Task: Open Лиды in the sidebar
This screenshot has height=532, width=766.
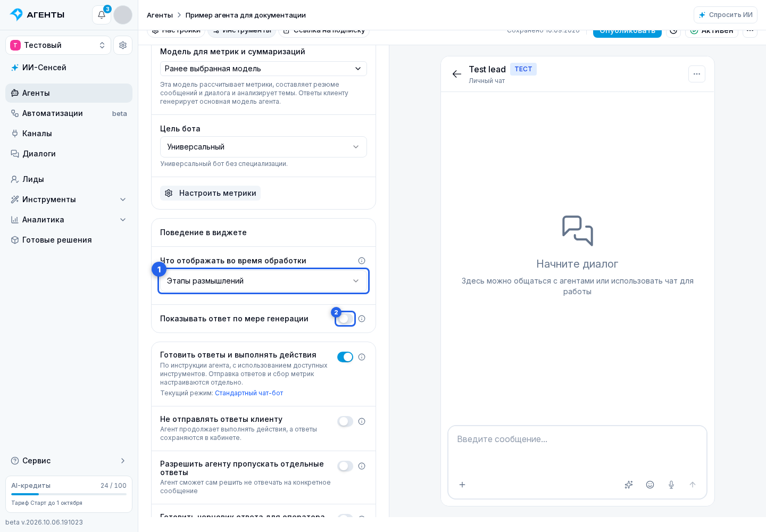Action: click(x=69, y=179)
